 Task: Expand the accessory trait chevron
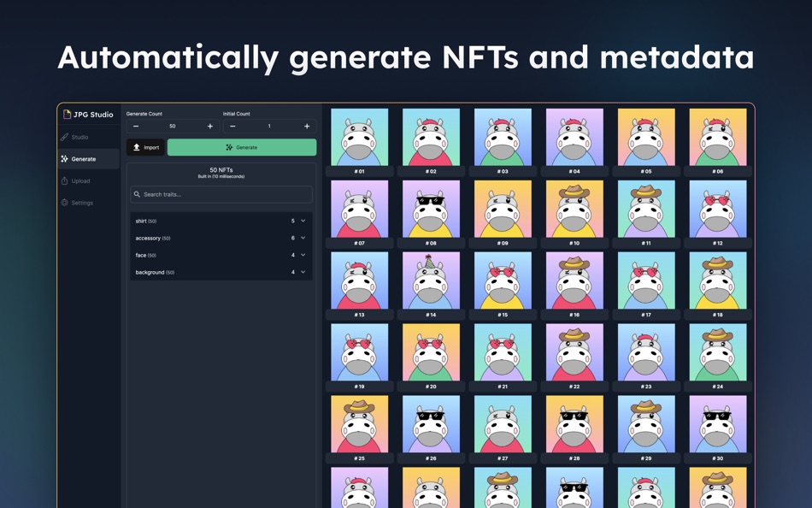[x=303, y=238]
